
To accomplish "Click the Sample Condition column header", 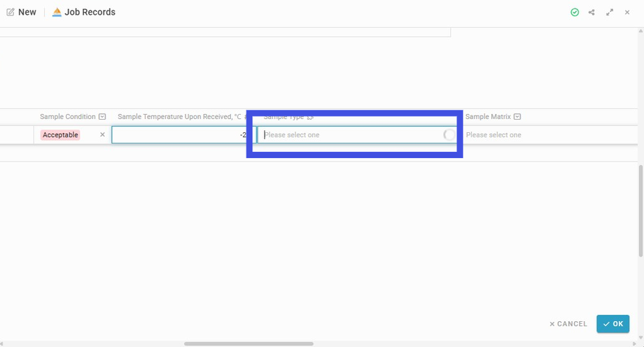I will pyautogui.click(x=68, y=117).
